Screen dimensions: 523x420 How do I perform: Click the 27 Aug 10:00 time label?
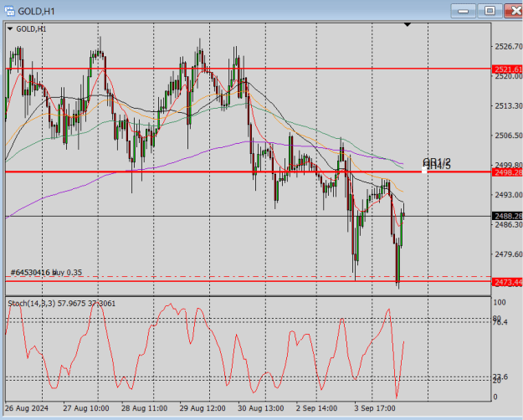[86, 408]
